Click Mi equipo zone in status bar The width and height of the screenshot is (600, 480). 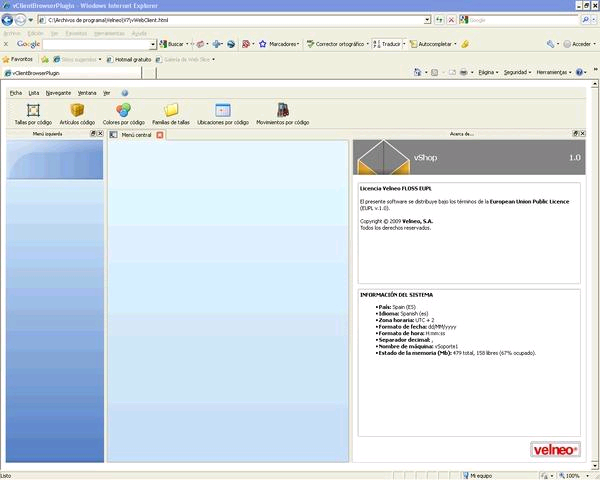coord(477,476)
